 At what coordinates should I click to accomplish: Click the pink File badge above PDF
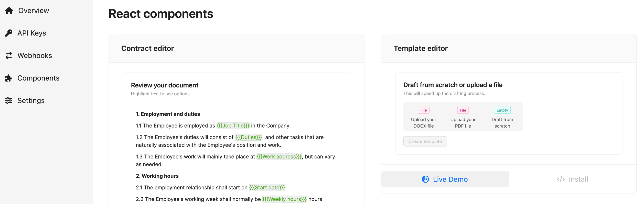click(463, 110)
